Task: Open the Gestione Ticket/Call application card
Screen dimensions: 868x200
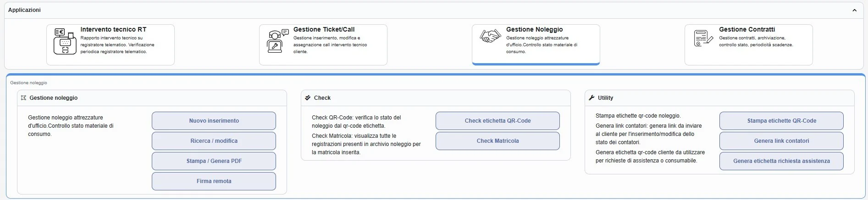Action: click(323, 45)
